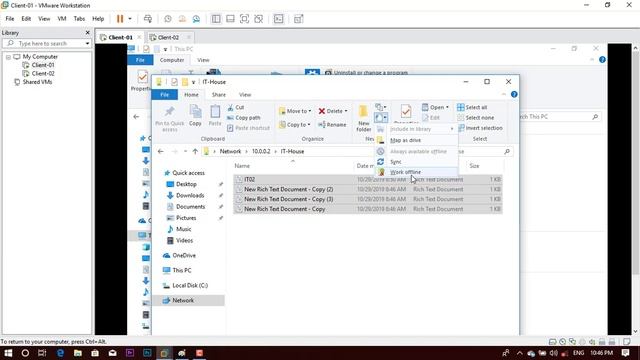Select the IT02 file row
640x360 pixels.
(x=368, y=179)
